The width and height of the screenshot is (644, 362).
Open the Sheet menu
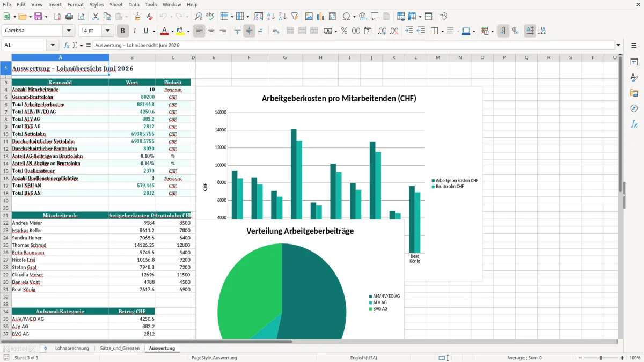click(116, 4)
